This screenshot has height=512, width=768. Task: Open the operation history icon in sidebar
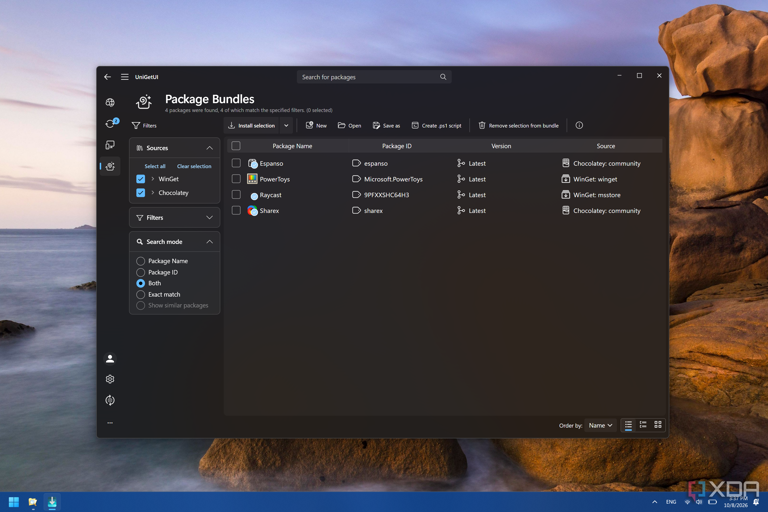click(x=110, y=400)
